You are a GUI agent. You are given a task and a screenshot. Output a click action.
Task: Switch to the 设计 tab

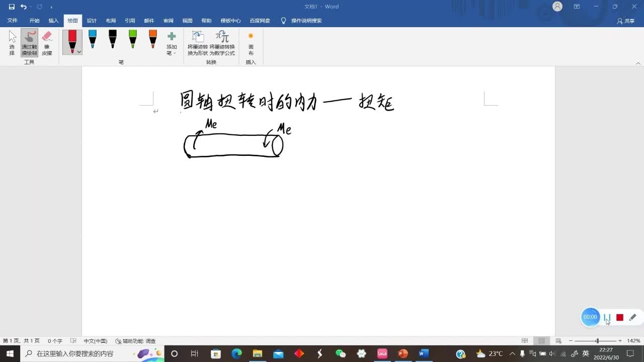pos(92,21)
